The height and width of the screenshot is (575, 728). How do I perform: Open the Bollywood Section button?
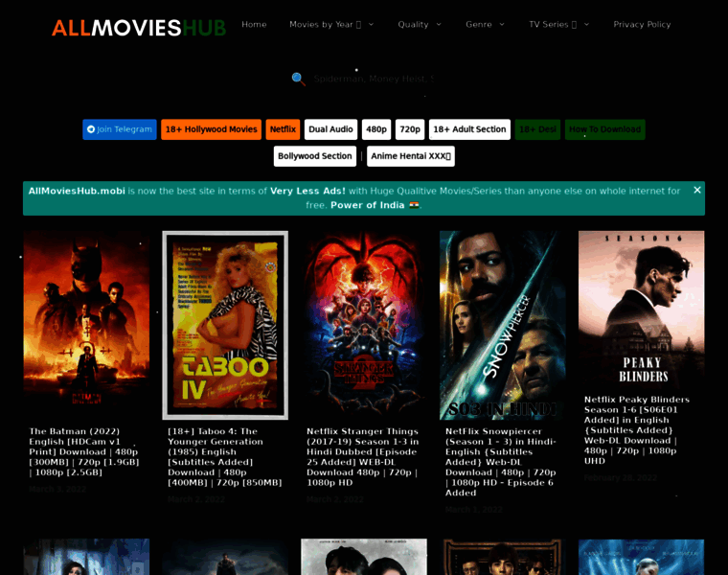click(x=315, y=156)
